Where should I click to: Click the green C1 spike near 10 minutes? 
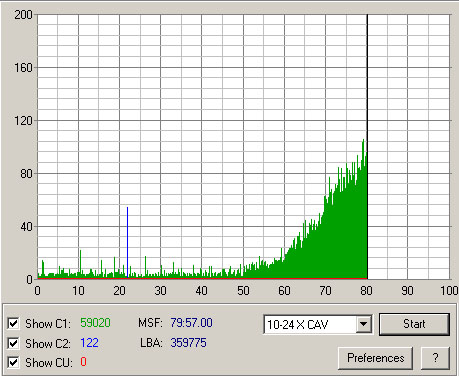click(80, 262)
